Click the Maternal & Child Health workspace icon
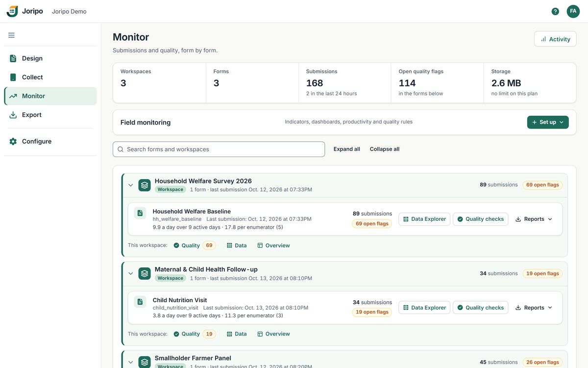 point(145,274)
